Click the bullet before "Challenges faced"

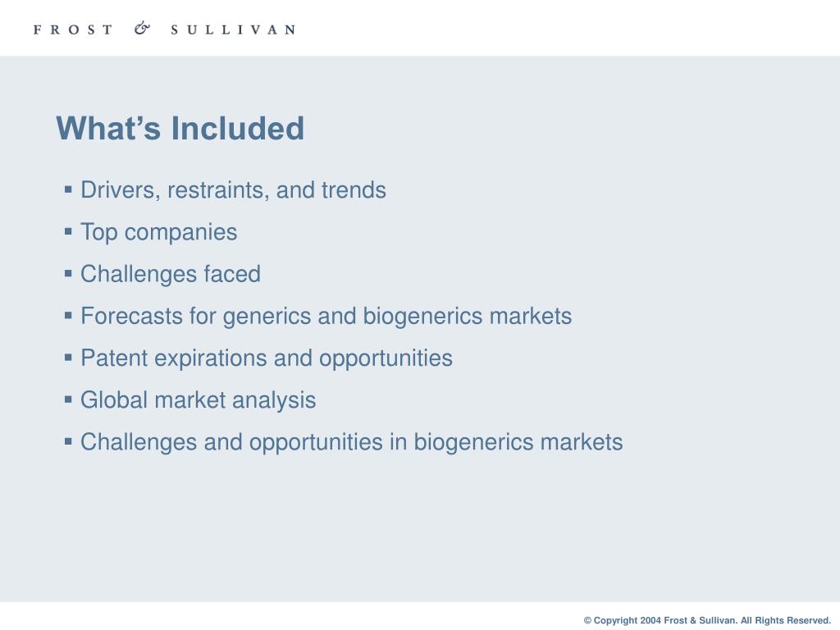tap(68, 273)
